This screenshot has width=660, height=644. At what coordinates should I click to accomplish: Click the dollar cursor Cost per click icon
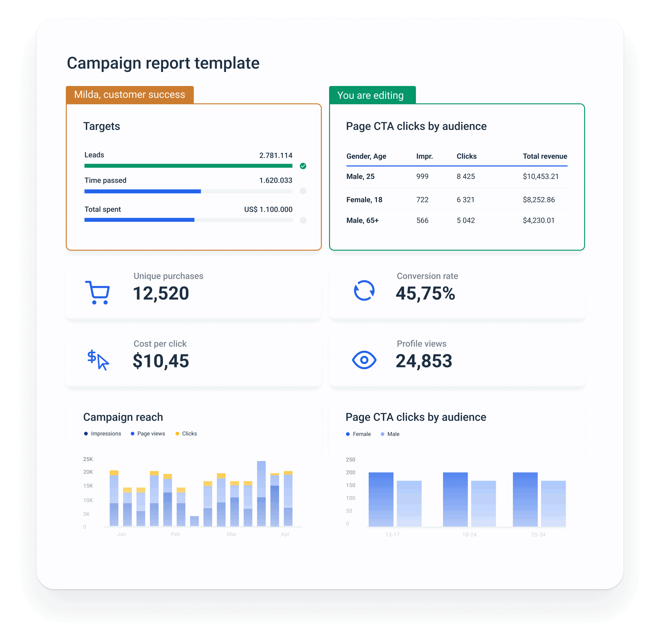point(98,360)
